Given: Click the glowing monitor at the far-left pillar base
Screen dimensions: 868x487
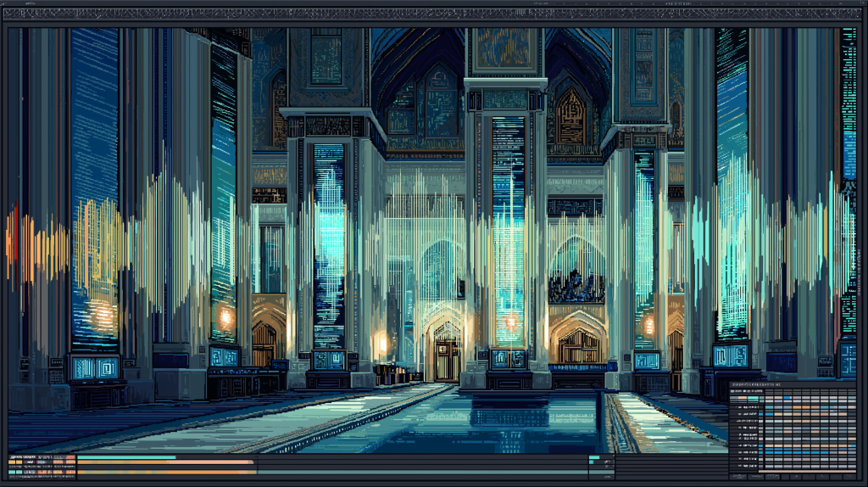Looking at the screenshot, I should (94, 368).
